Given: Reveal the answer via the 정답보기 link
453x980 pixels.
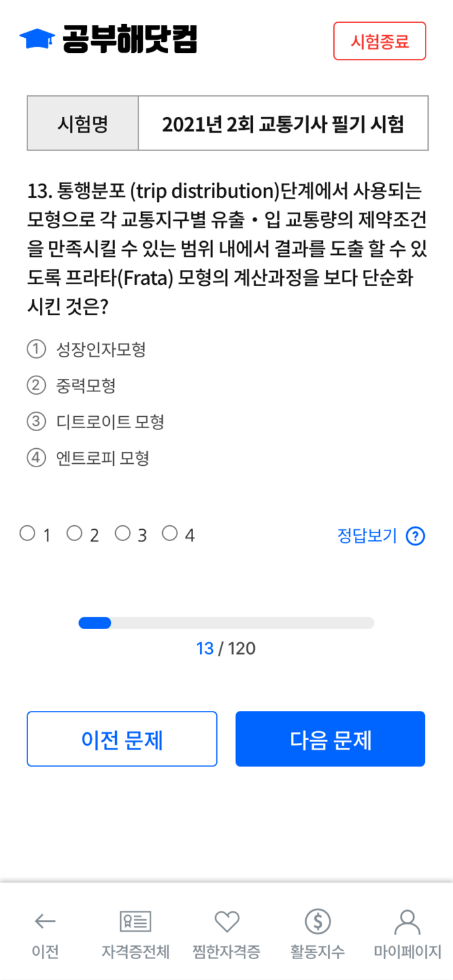Looking at the screenshot, I should click(366, 535).
